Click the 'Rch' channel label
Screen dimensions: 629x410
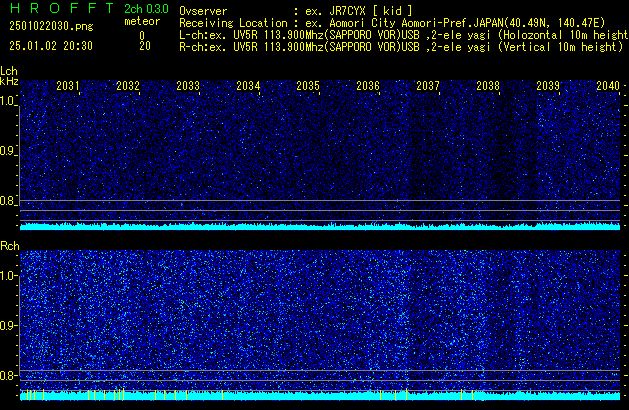(x=10, y=246)
